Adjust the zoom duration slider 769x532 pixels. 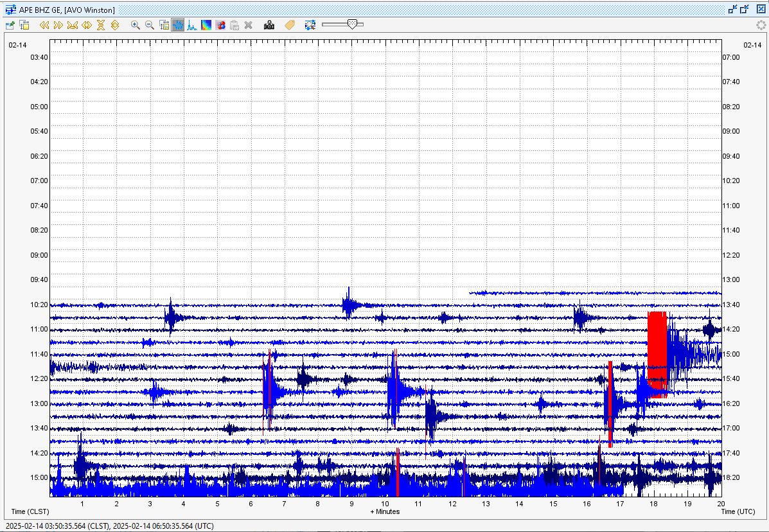coord(352,25)
